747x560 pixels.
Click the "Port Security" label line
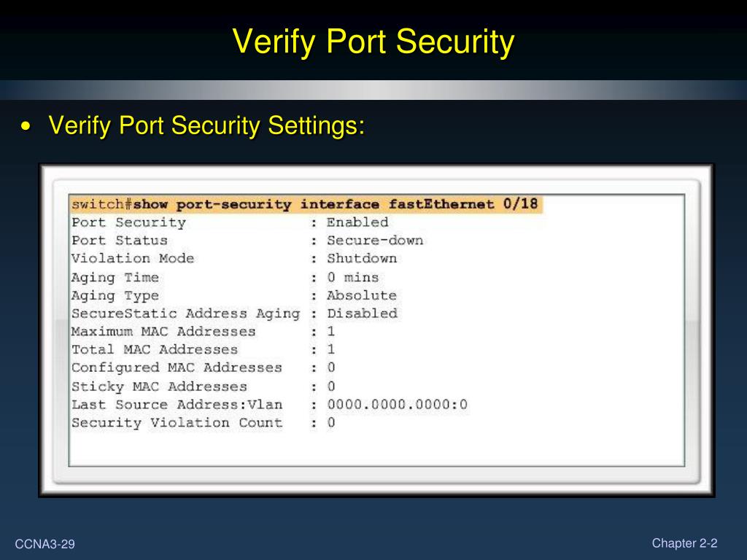coord(128,222)
